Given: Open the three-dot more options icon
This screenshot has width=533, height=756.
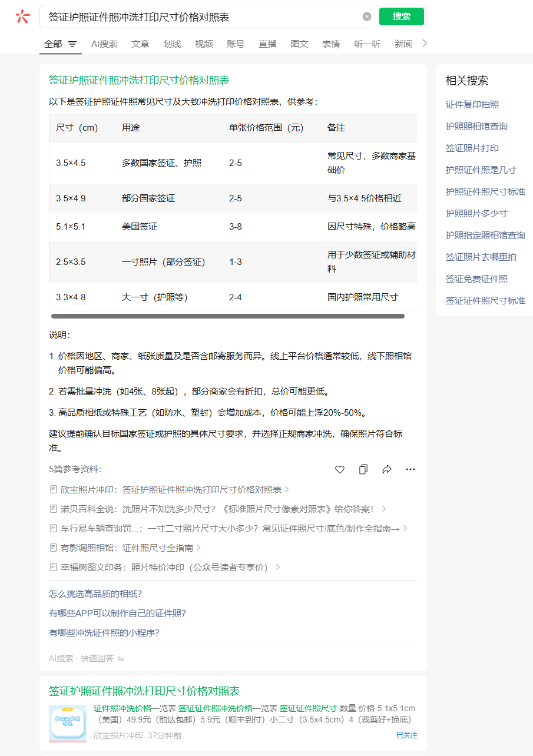Looking at the screenshot, I should (x=410, y=469).
